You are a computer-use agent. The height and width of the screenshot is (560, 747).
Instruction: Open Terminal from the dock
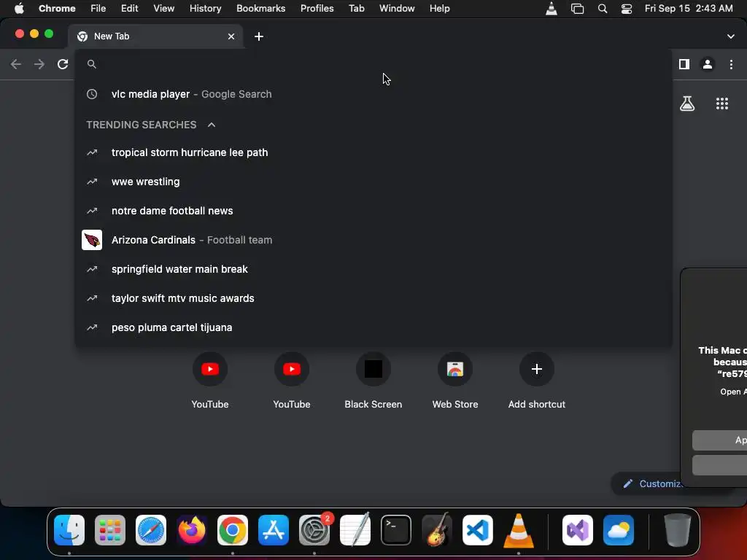point(396,530)
